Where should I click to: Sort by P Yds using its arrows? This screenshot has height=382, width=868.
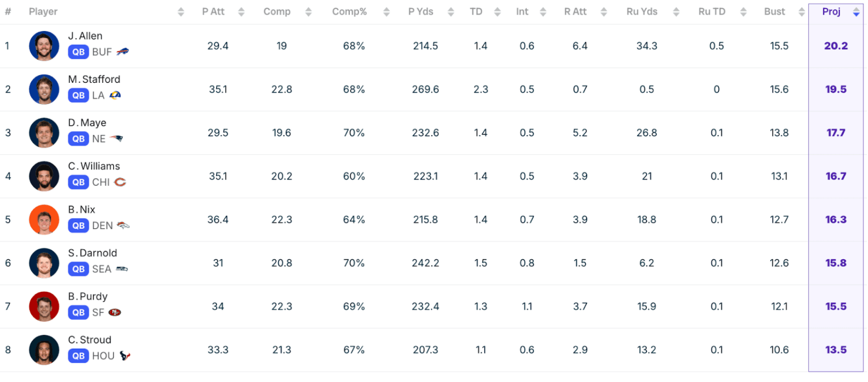coord(451,12)
